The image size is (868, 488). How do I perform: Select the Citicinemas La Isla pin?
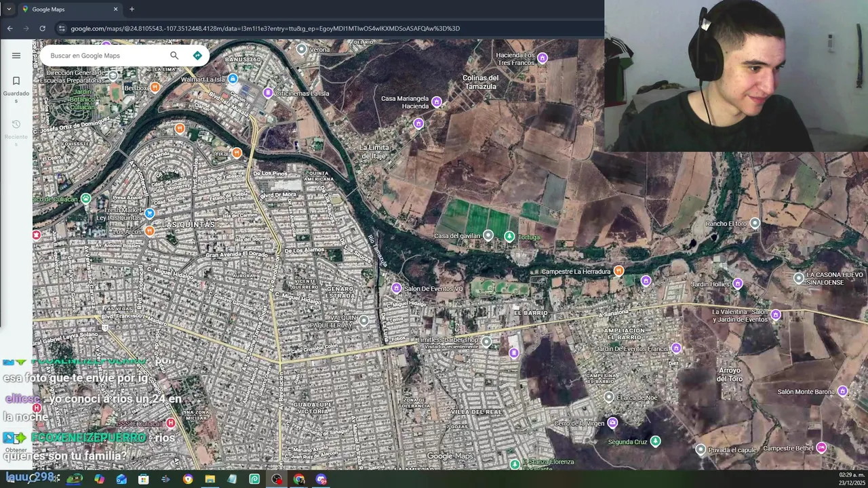pos(268,93)
